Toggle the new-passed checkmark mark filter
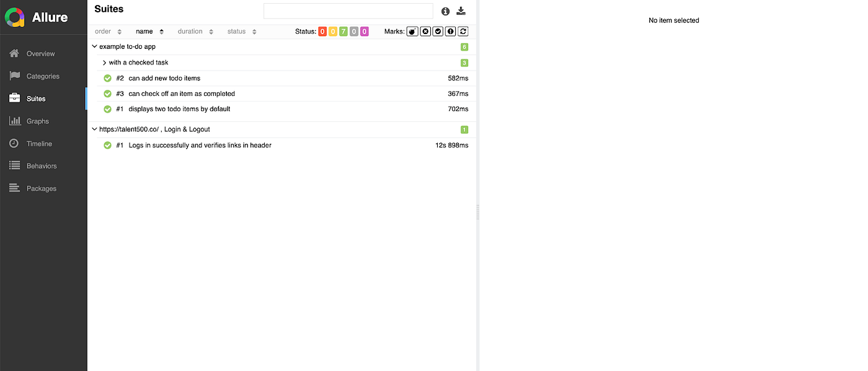 [x=438, y=32]
